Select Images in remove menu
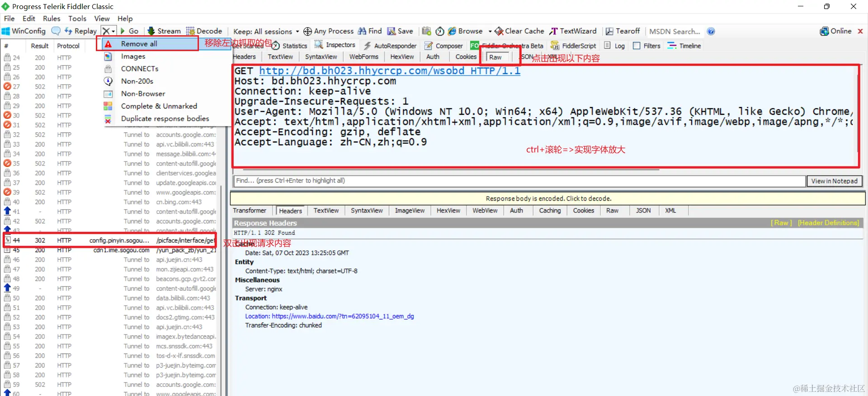 (133, 57)
